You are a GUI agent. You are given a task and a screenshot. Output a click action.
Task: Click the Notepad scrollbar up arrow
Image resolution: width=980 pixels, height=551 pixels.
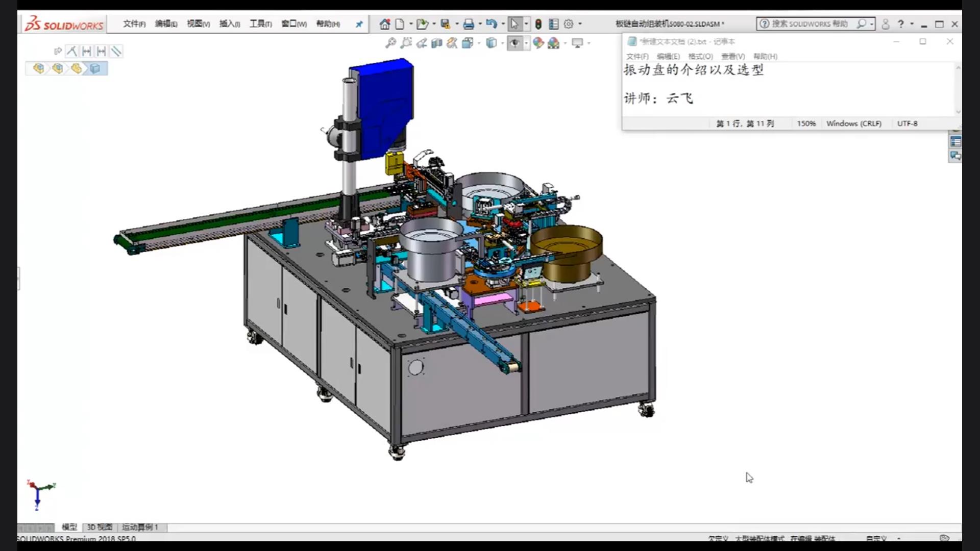(958, 67)
